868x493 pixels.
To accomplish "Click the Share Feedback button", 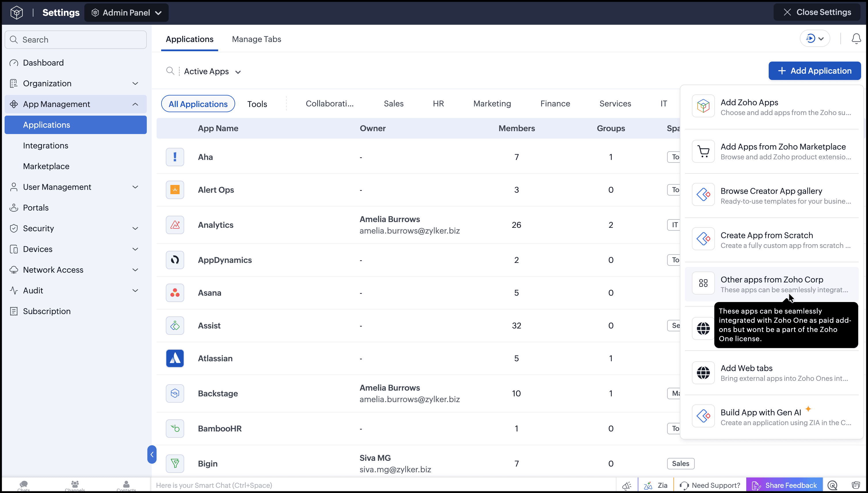I will pos(784,485).
